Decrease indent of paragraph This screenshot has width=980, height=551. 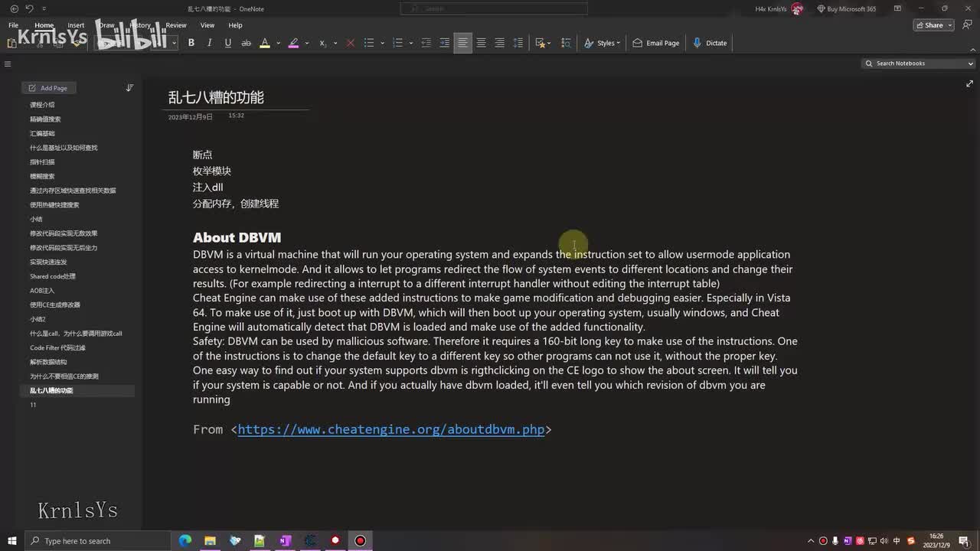click(426, 43)
